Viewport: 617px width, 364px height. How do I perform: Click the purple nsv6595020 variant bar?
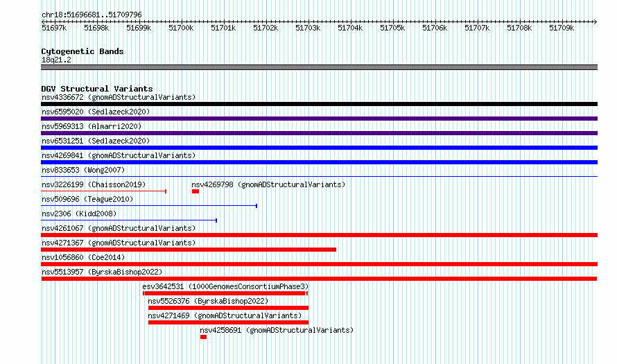click(319, 119)
